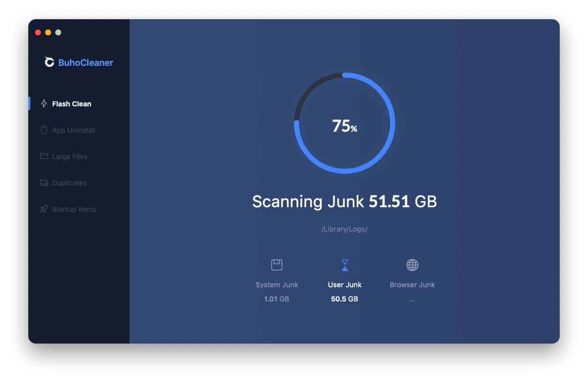Click the 75% progress value
The image size is (588, 381).
point(344,126)
